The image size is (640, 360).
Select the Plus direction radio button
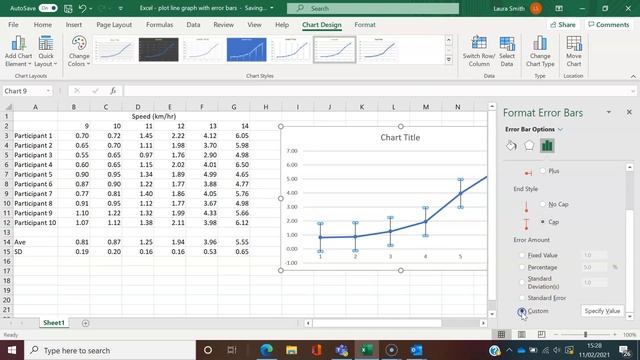point(542,171)
